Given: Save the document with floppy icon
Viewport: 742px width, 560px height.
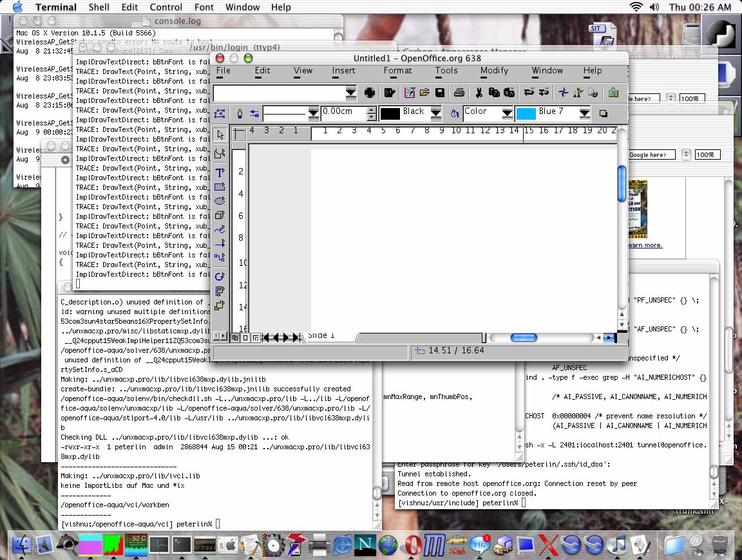Looking at the screenshot, I should [x=440, y=93].
